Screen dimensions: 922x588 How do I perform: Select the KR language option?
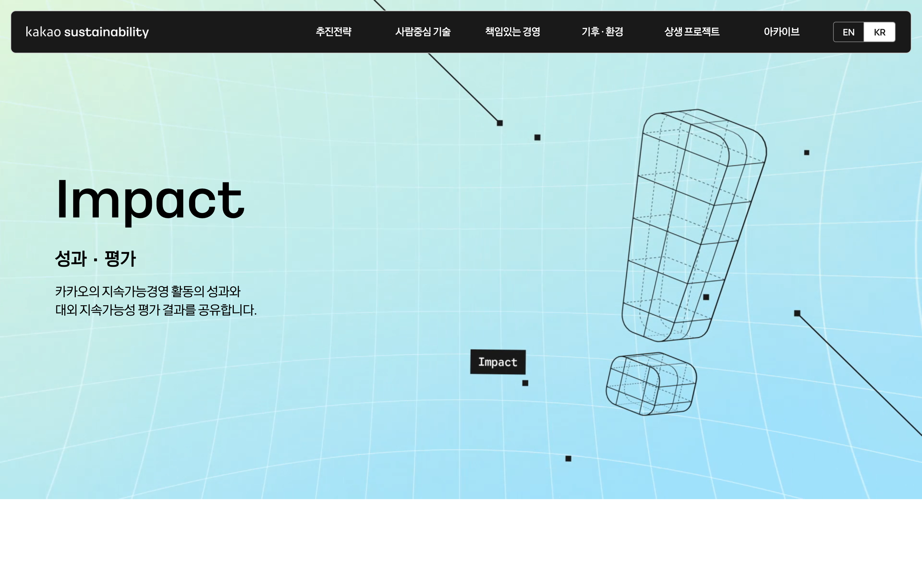(x=880, y=32)
